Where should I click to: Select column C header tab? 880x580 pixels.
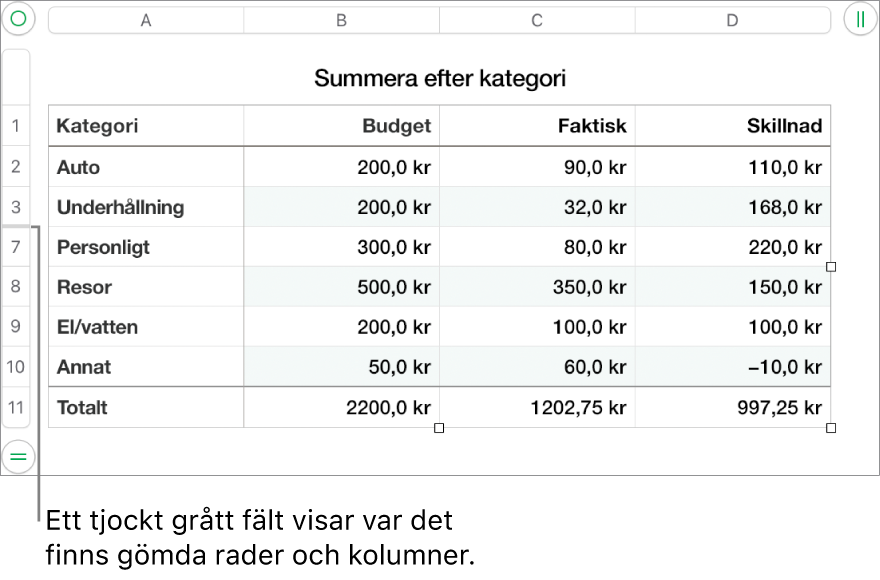coord(537,20)
